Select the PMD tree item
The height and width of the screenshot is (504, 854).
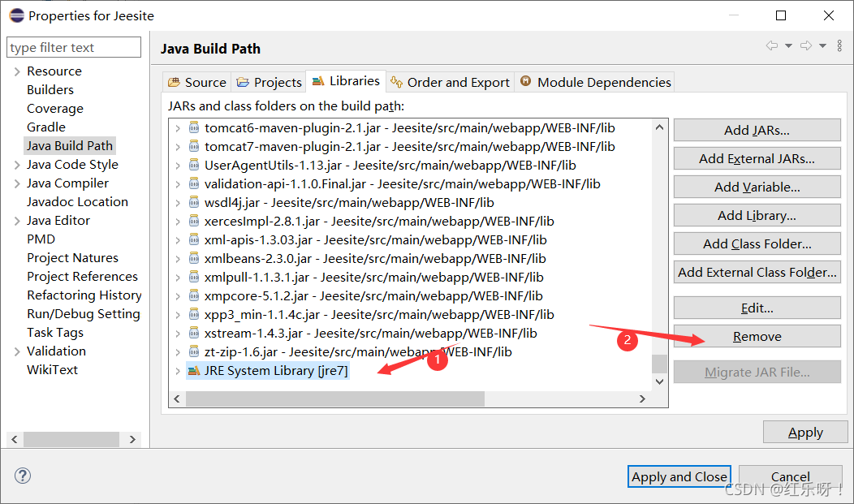point(41,239)
